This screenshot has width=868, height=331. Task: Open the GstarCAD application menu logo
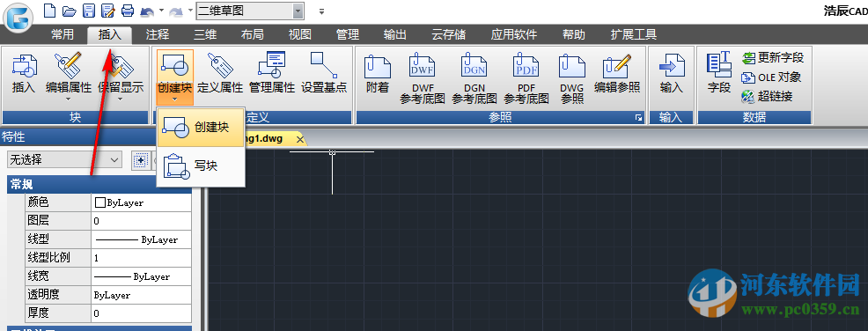pyautogui.click(x=18, y=17)
